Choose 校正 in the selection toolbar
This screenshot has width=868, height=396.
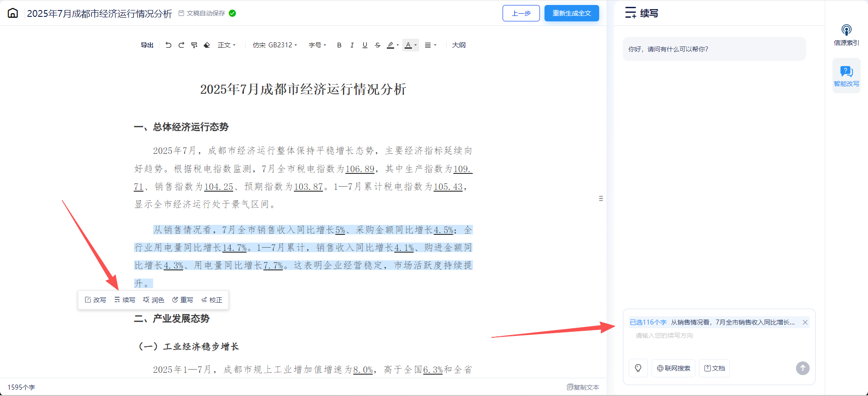coord(212,300)
